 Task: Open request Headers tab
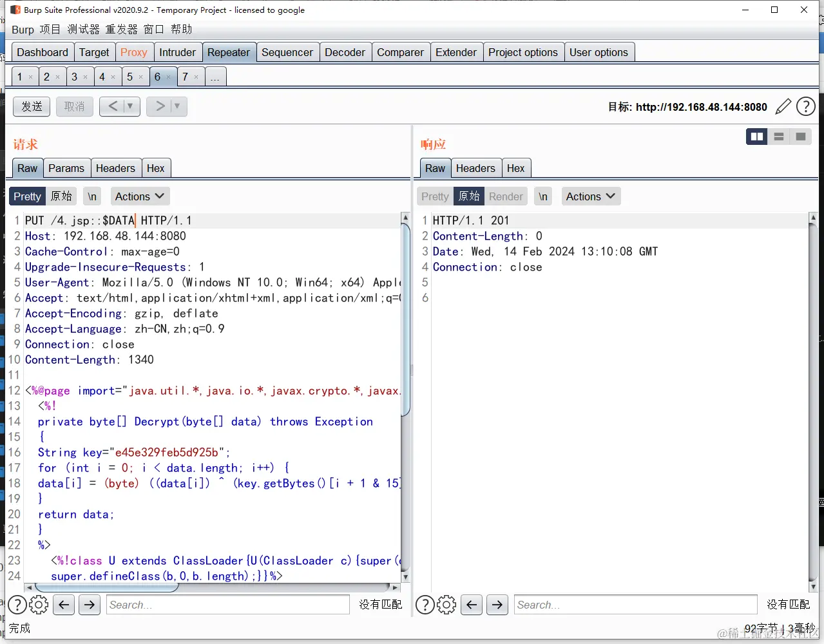point(115,168)
